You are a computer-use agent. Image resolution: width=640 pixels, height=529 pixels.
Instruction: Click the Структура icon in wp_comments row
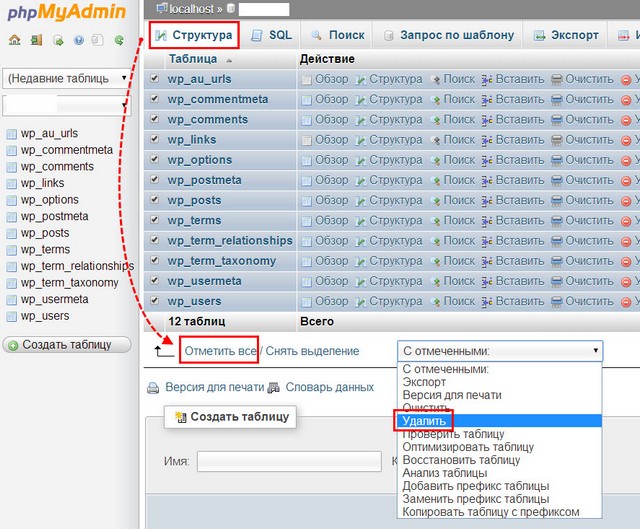point(360,120)
